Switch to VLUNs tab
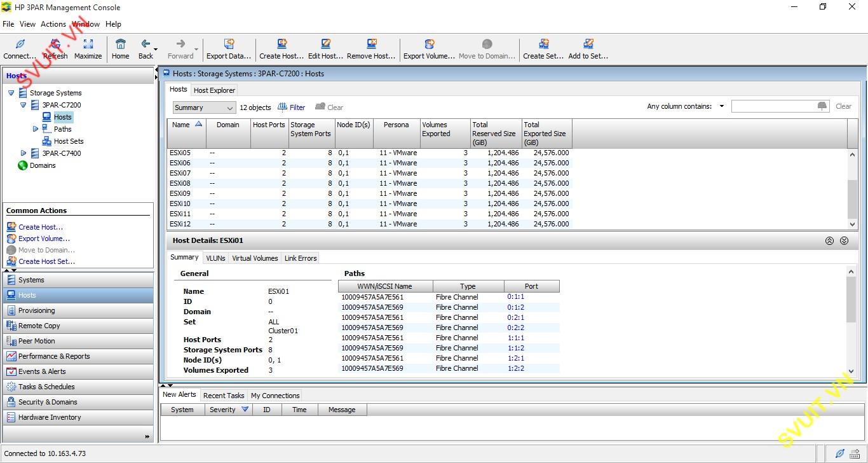The image size is (868, 463). click(215, 258)
